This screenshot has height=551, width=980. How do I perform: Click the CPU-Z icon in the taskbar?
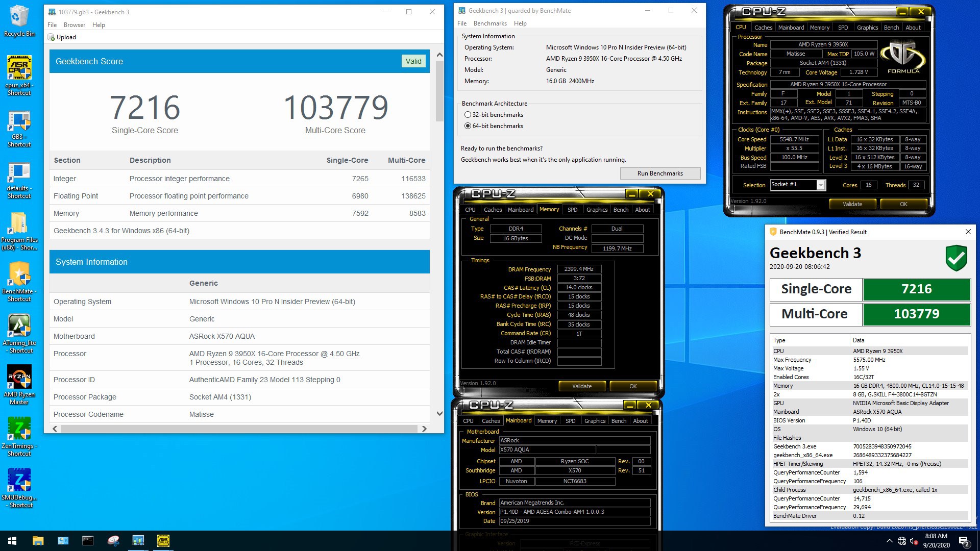163,541
